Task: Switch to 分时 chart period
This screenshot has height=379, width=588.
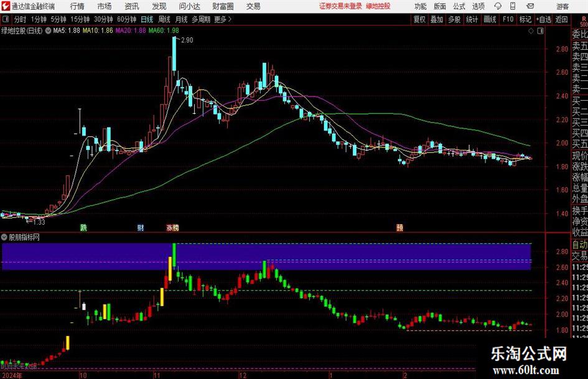Action: (x=21, y=19)
